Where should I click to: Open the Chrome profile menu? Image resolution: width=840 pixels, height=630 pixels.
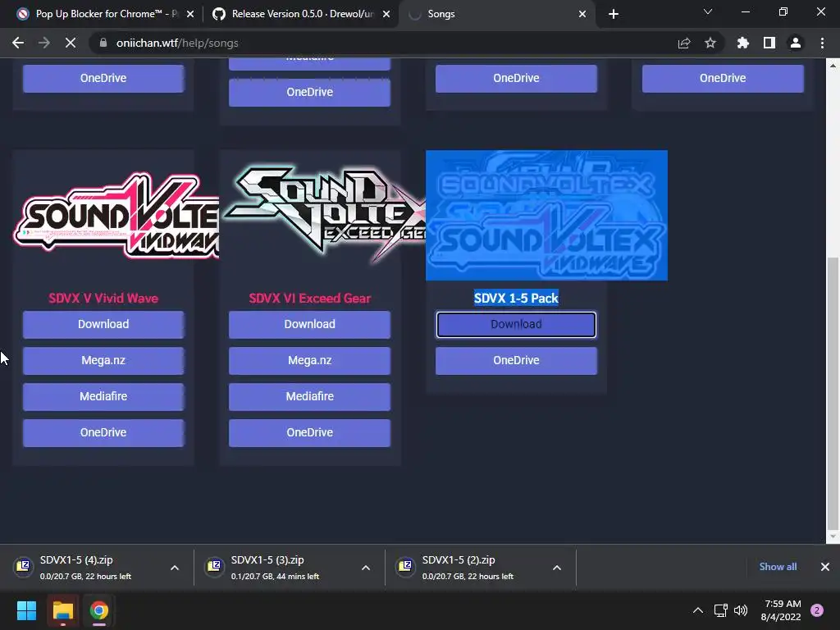(x=796, y=43)
